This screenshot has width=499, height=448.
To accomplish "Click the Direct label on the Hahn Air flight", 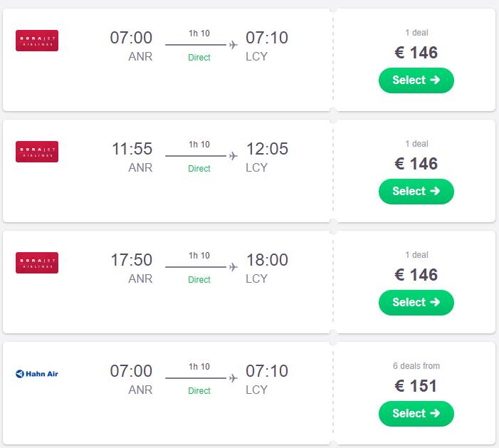I will 199,391.
